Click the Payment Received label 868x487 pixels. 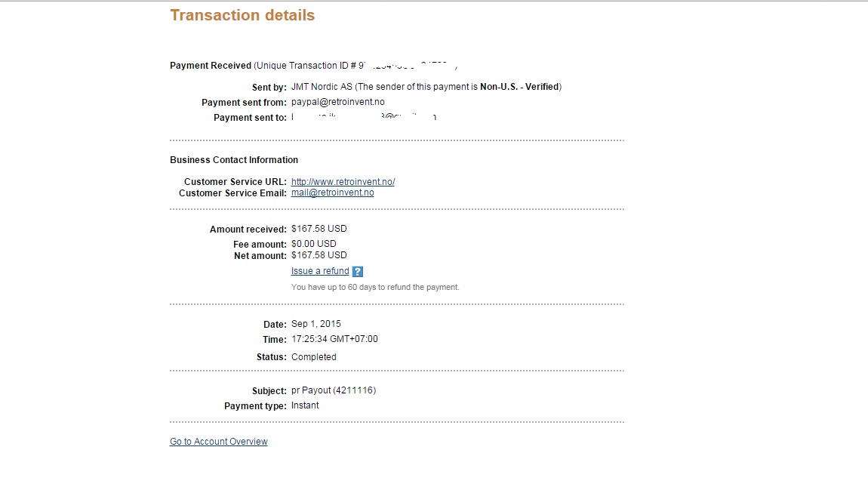click(211, 66)
